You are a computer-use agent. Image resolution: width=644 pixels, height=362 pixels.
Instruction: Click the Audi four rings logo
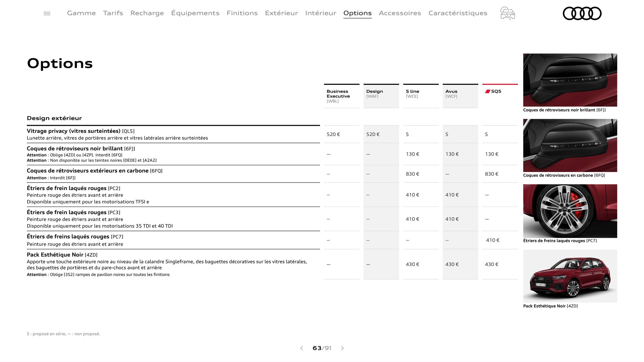tap(582, 13)
